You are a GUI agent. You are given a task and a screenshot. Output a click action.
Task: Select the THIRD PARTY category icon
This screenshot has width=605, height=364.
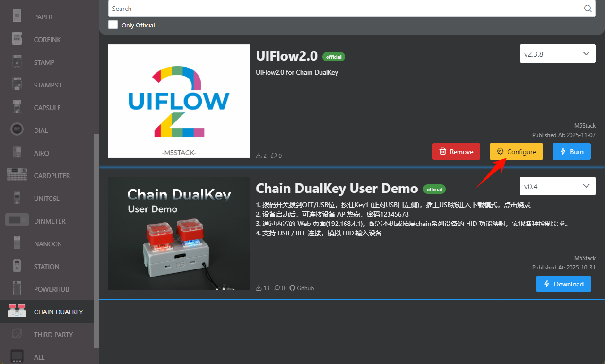pyautogui.click(x=17, y=335)
